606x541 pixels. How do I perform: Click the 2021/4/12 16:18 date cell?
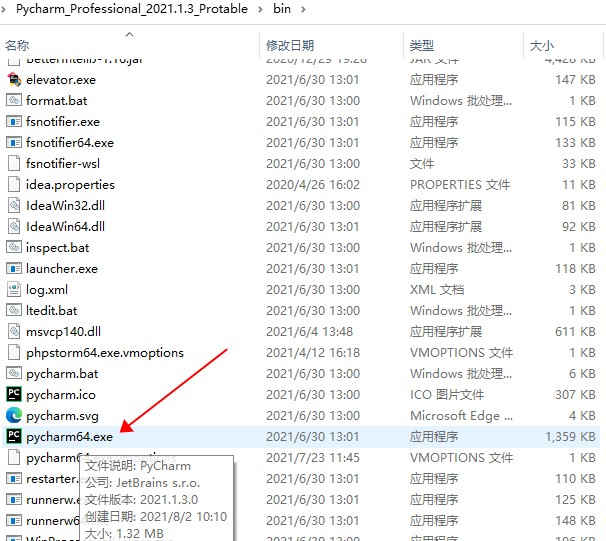pos(313,352)
